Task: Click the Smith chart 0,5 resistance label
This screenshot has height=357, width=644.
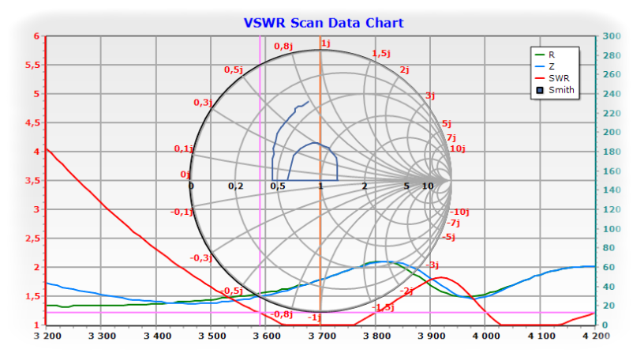Action: 278,186
